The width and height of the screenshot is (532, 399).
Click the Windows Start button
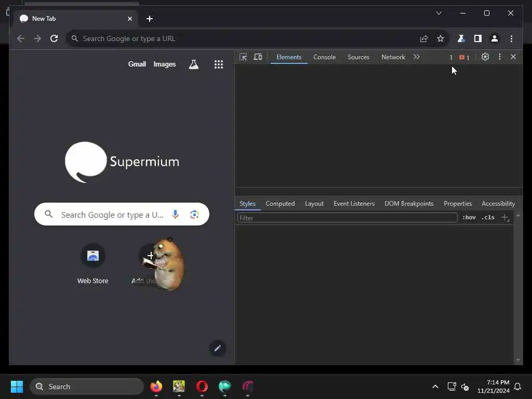pos(17,387)
